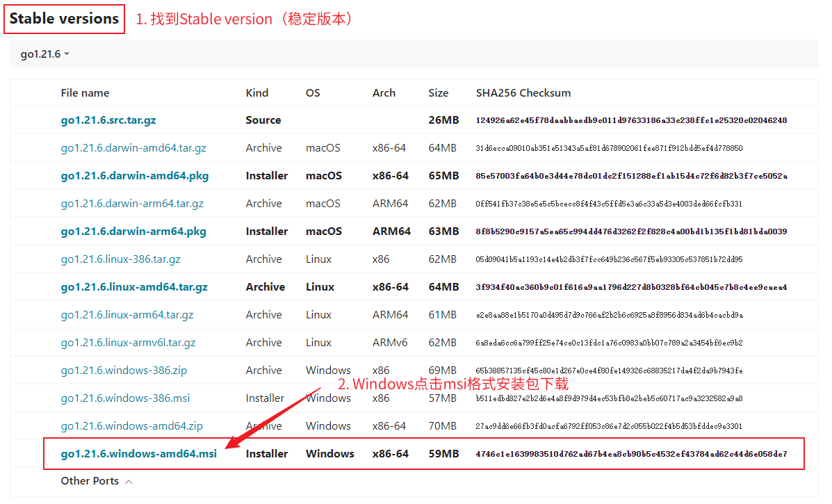Expand the go1.21.6 version dropdown

tap(45, 54)
